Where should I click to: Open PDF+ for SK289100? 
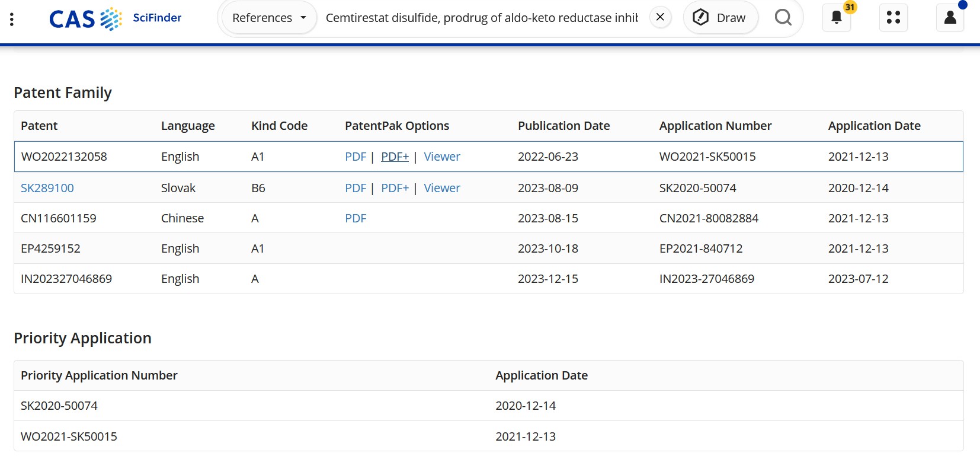pyautogui.click(x=395, y=188)
